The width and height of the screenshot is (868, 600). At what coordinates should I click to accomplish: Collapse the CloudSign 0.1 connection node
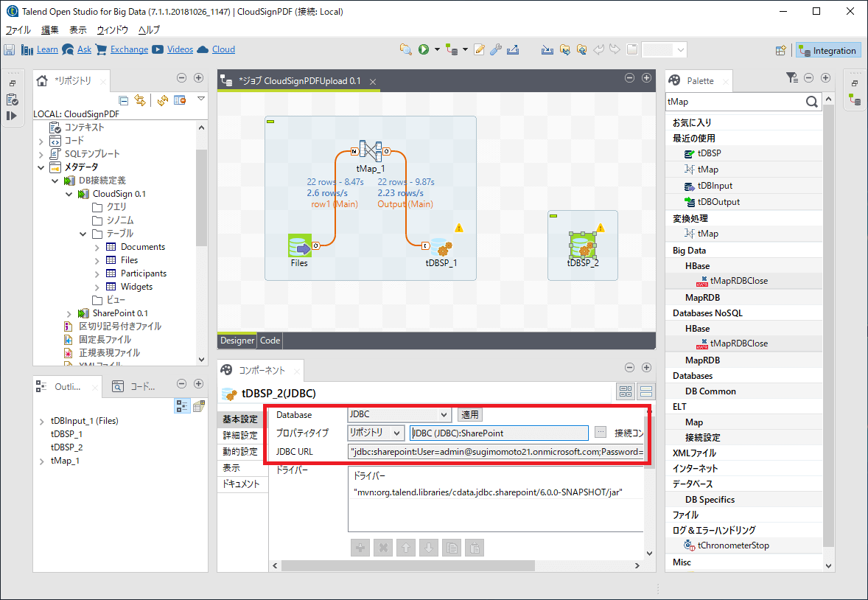(x=69, y=194)
